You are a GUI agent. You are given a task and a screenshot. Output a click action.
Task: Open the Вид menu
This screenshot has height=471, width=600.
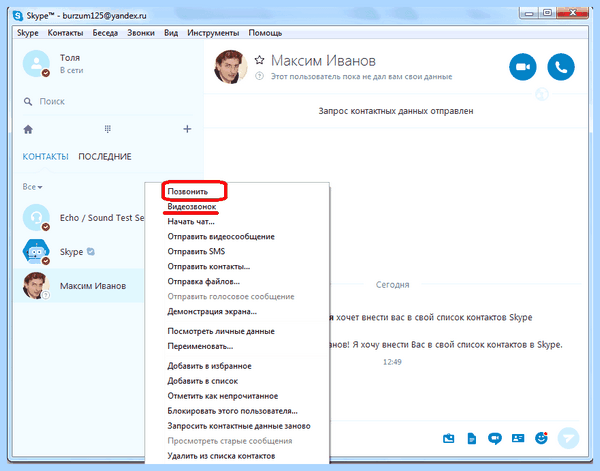tap(171, 33)
